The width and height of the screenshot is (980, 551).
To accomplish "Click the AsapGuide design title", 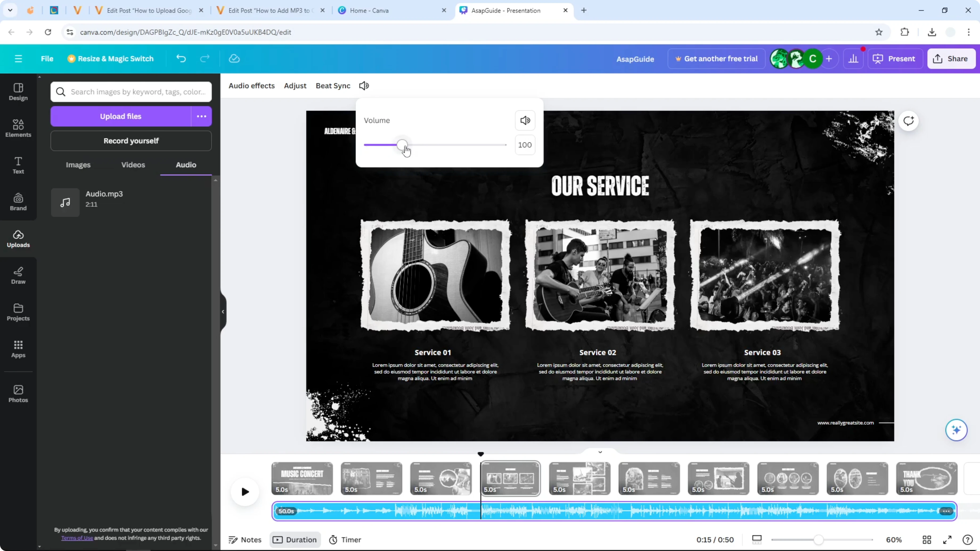I will [x=635, y=59].
